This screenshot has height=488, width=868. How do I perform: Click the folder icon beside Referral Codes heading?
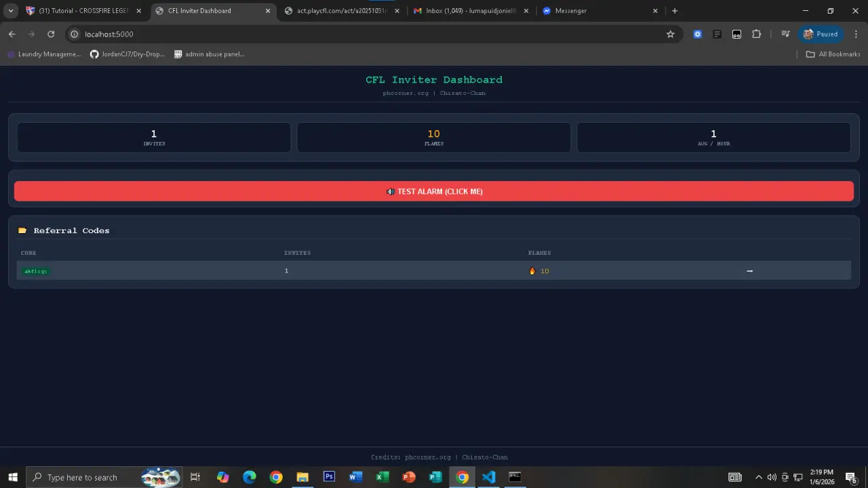coord(22,230)
